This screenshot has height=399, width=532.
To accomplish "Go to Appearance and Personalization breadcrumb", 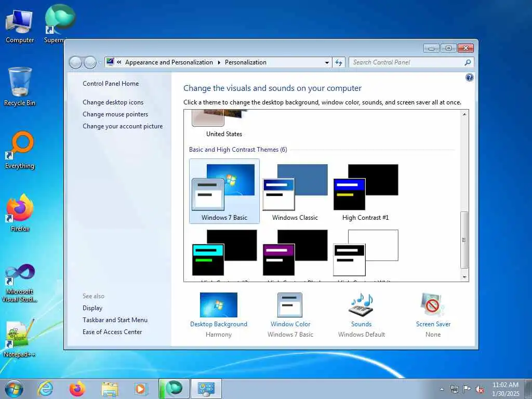I will pyautogui.click(x=169, y=62).
